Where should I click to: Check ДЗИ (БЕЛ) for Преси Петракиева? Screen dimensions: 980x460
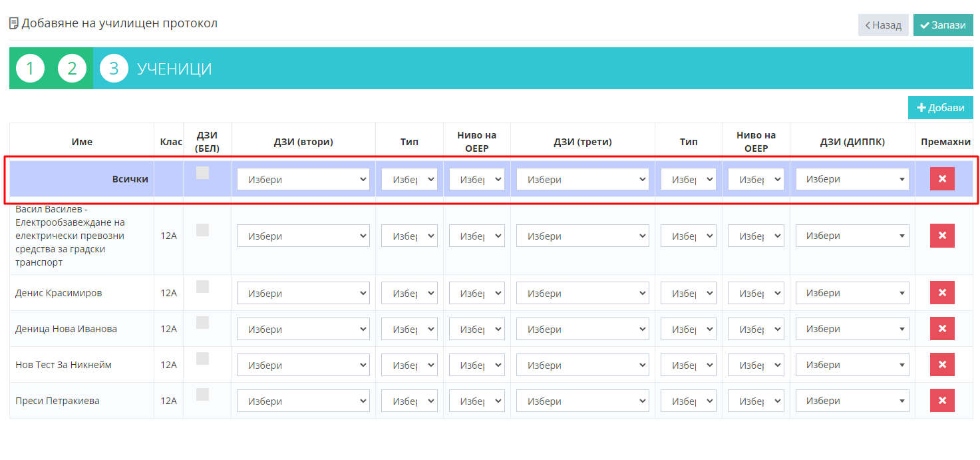(203, 395)
